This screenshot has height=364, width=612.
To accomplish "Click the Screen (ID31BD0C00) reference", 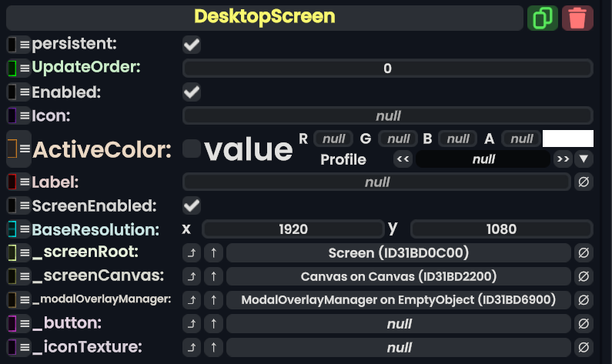I will pos(398,253).
